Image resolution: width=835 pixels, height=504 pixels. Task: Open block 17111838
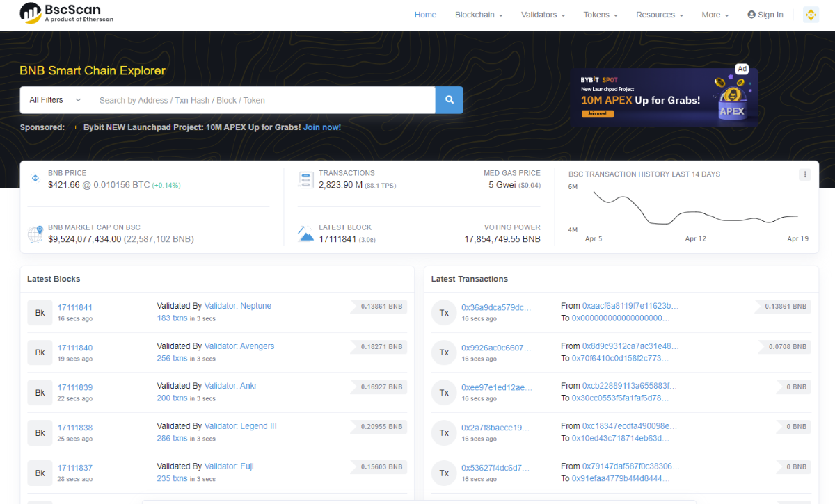tap(75, 428)
